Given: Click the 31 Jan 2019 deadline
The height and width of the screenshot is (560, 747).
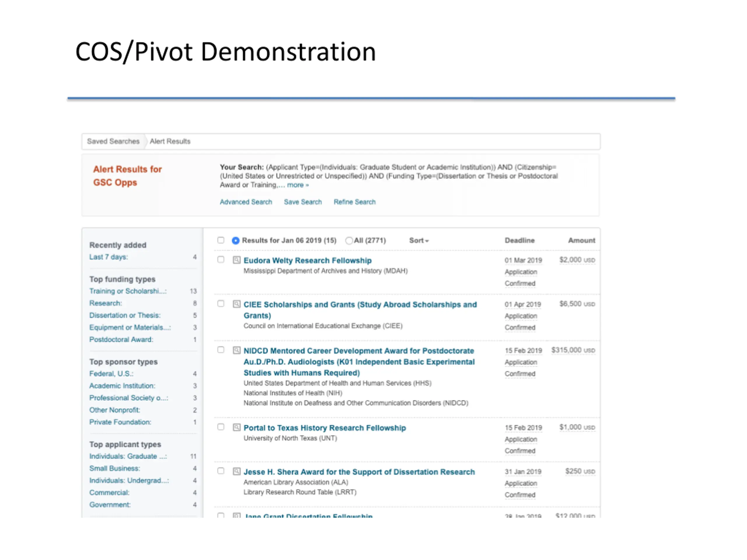Looking at the screenshot, I should [523, 472].
